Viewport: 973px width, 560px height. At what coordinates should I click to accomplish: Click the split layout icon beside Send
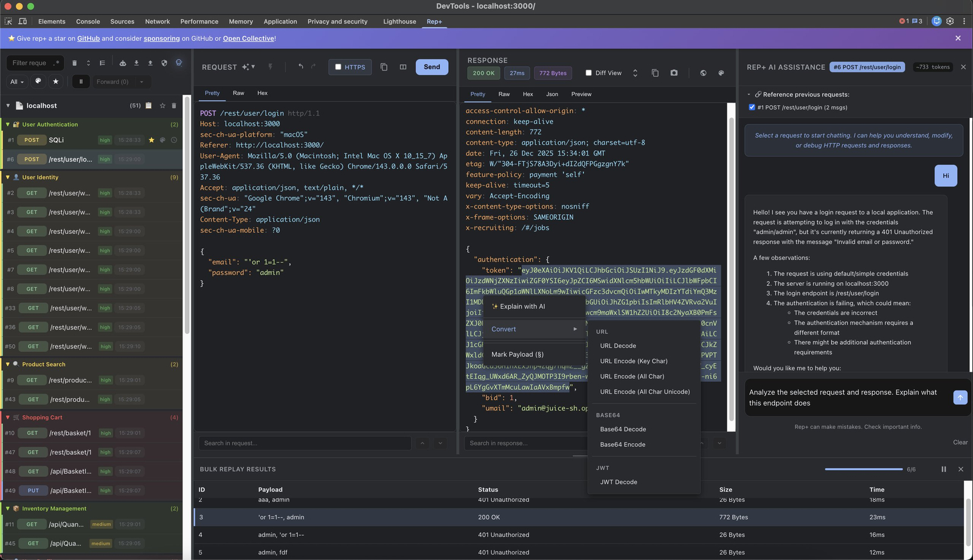click(x=403, y=67)
